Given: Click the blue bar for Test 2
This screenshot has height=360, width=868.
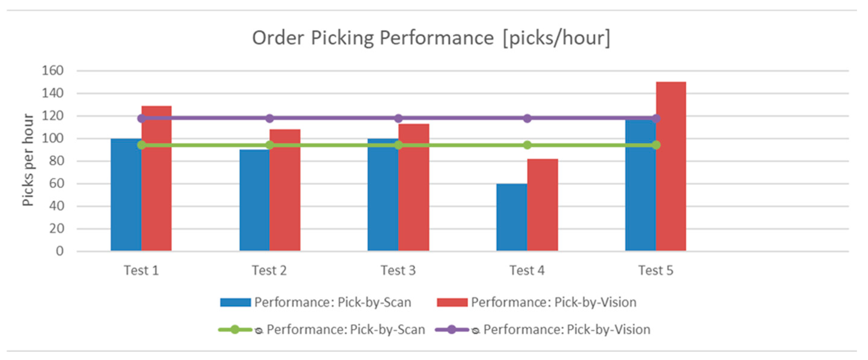Looking at the screenshot, I should (x=254, y=202).
